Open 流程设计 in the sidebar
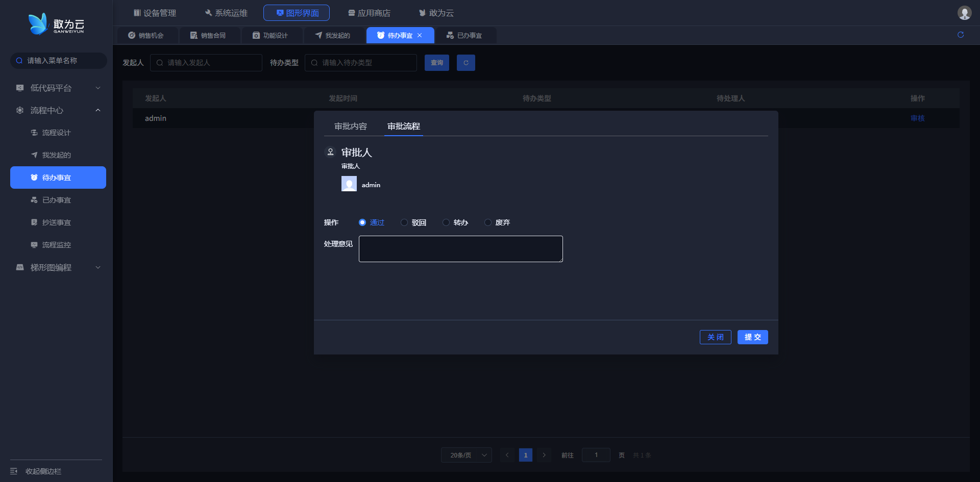This screenshot has height=482, width=980. point(56,133)
